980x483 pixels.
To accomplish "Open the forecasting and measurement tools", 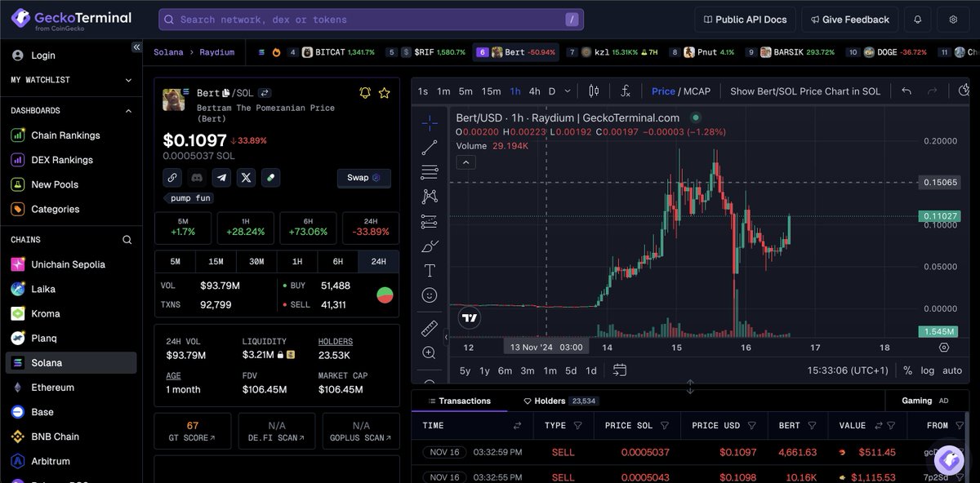I will tap(430, 221).
